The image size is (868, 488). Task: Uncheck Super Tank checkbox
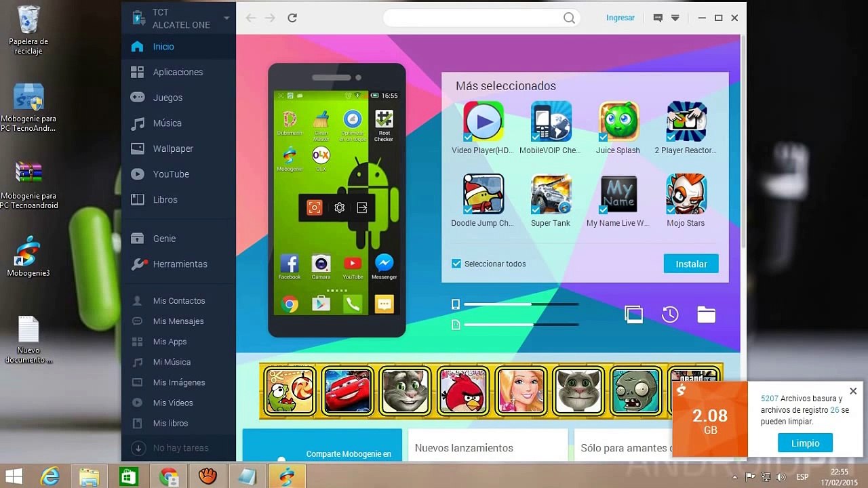click(536, 209)
